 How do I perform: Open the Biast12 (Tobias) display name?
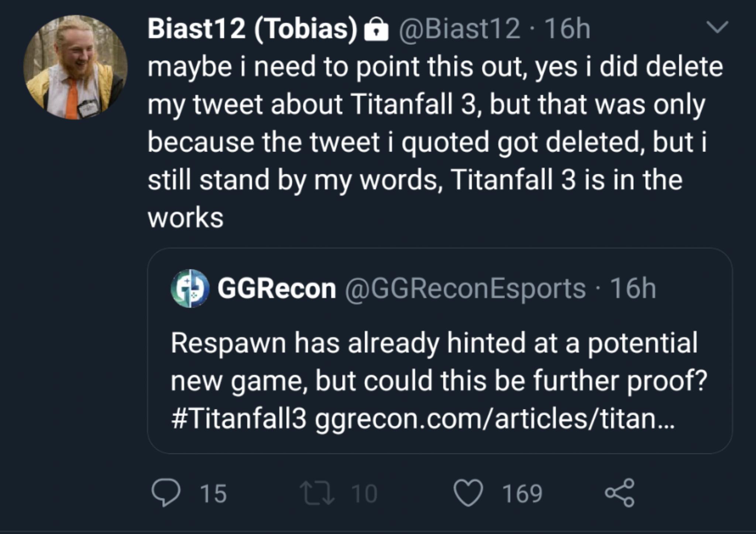(x=252, y=29)
